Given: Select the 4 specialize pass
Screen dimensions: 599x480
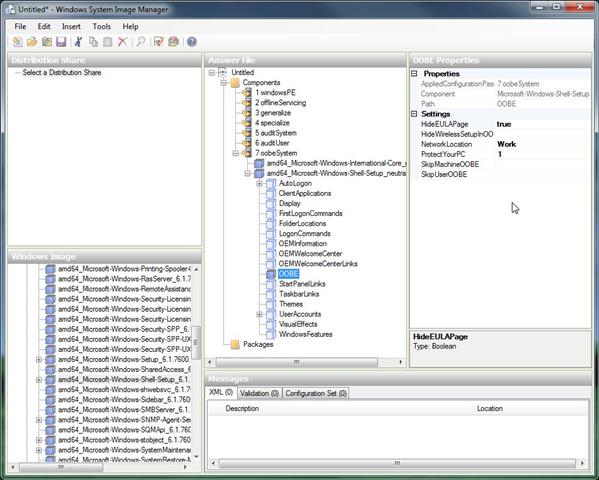Looking at the screenshot, I should point(272,123).
